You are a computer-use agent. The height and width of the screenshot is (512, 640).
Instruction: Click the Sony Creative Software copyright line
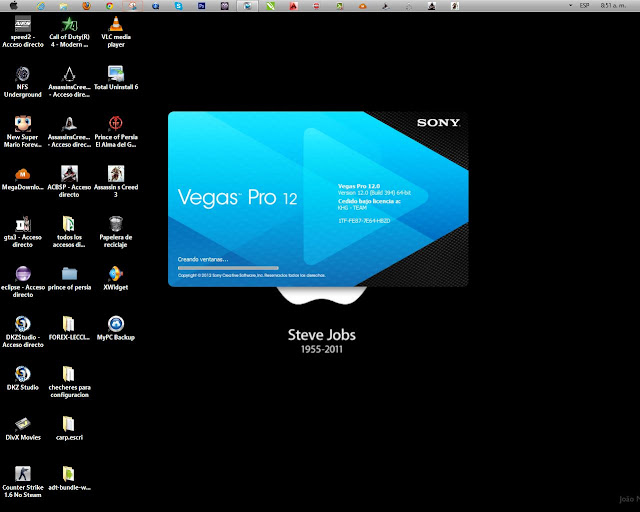251,276
